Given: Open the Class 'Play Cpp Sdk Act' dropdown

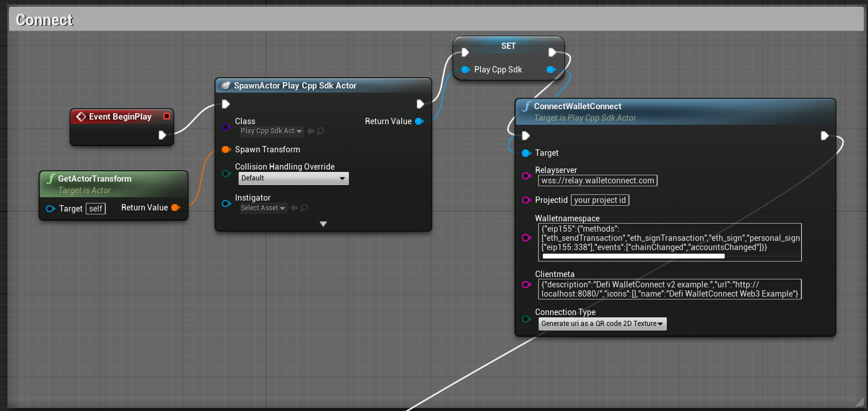Looking at the screenshot, I should point(271,131).
